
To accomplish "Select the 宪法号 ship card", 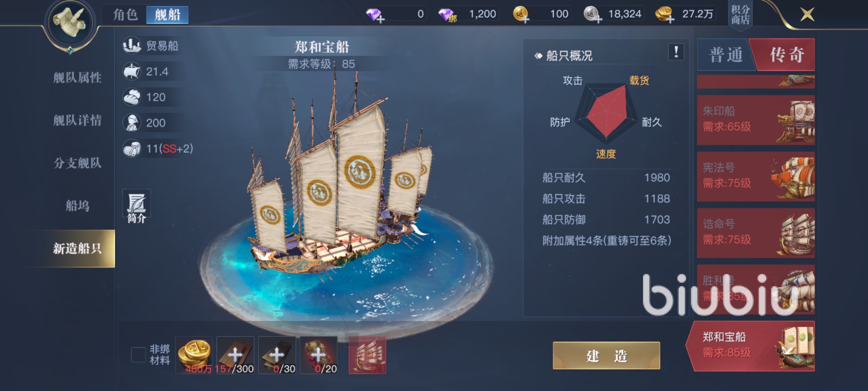I will [x=756, y=176].
